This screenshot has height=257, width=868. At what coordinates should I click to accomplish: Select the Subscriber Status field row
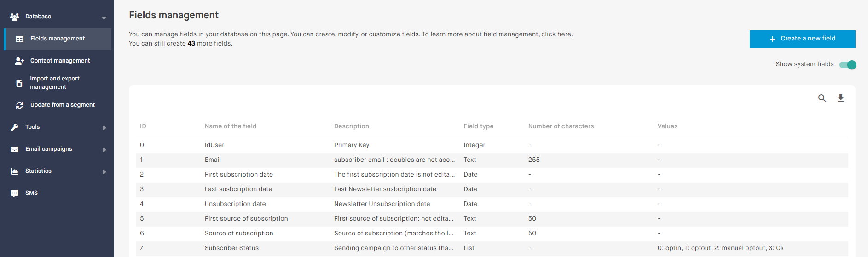[231, 248]
